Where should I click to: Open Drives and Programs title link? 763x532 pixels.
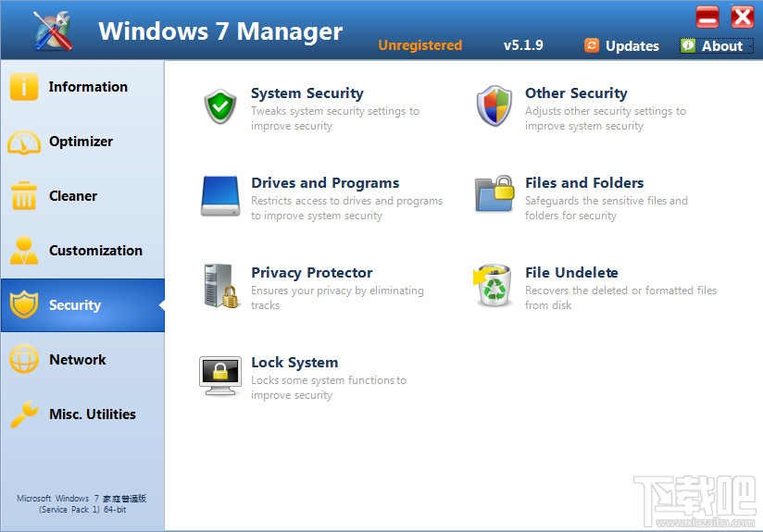[x=325, y=183]
